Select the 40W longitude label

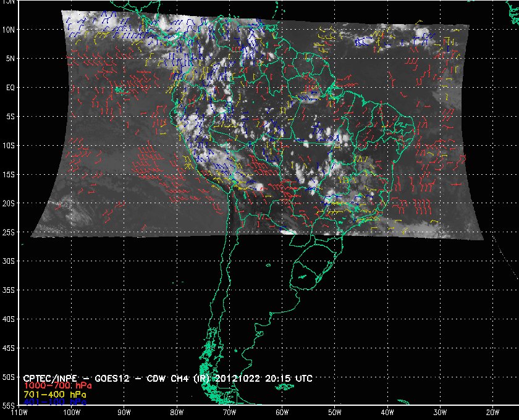pyautogui.click(x=387, y=413)
